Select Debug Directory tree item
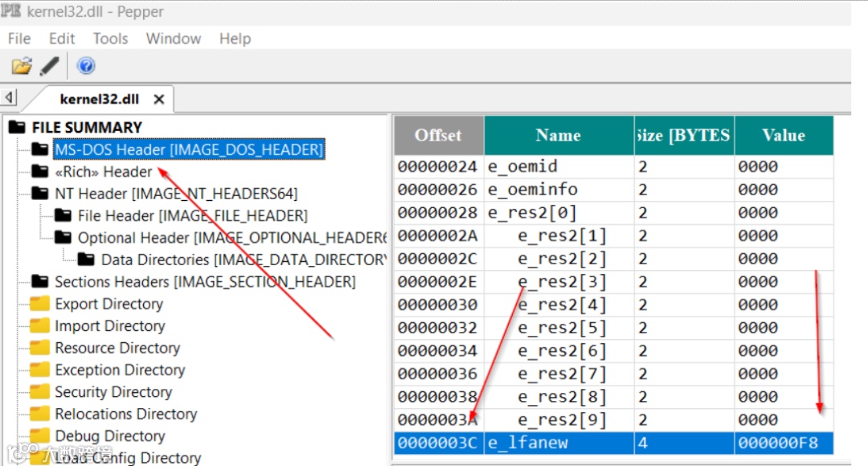The image size is (868, 470). point(109,436)
